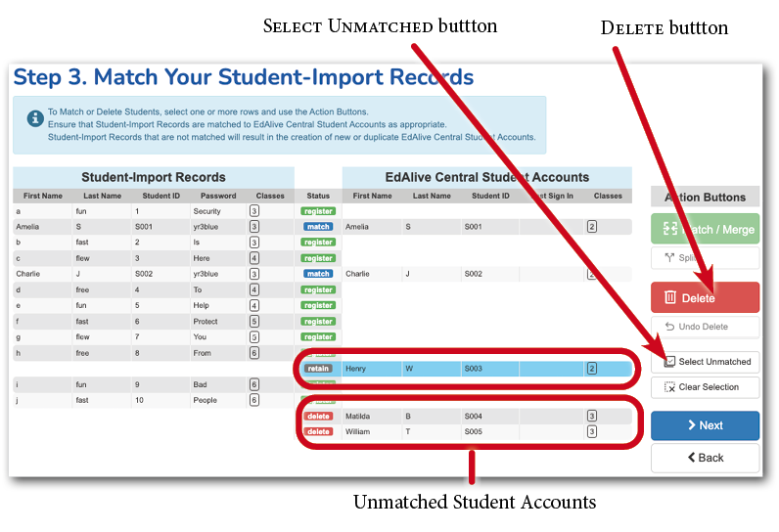Click the Last Name accounts column header
The height and width of the screenshot is (532, 779).
tap(432, 196)
